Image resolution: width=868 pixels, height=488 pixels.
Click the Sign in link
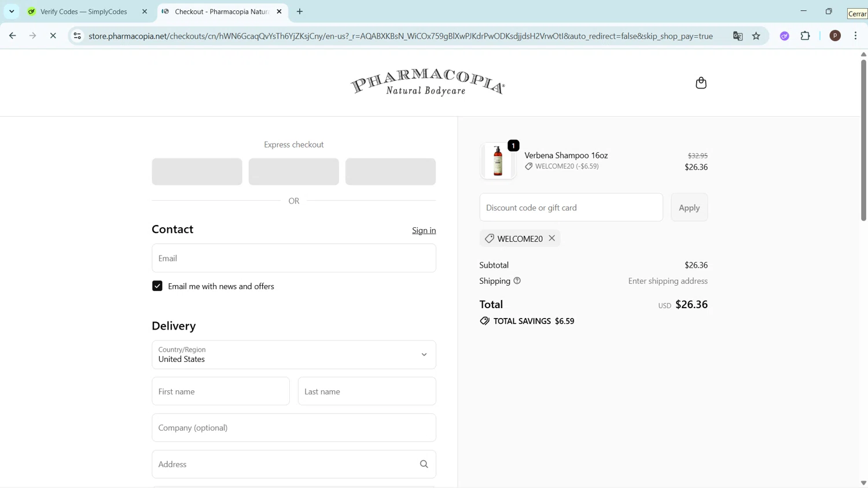[x=424, y=230]
